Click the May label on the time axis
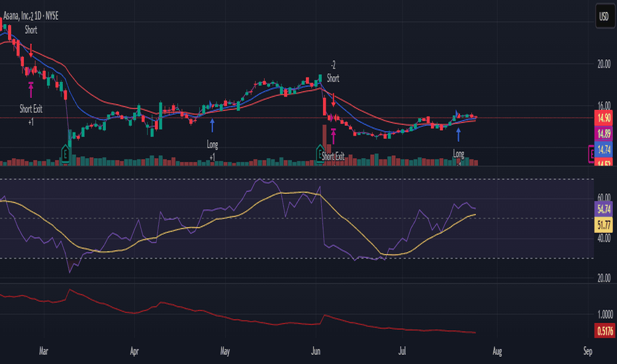 (224, 351)
